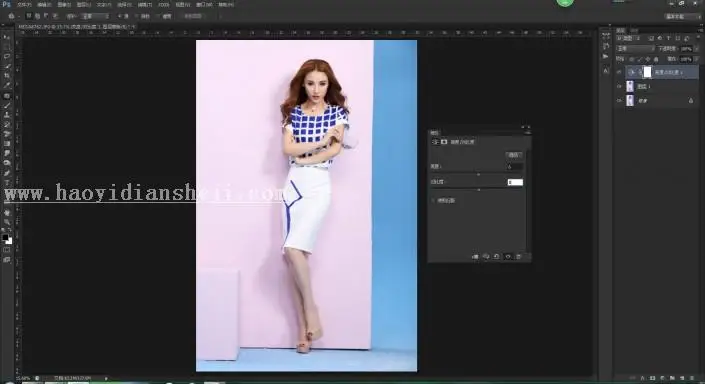This screenshot has height=384, width=705.
Task: Click the Contrast slider handle
Action: [478, 190]
